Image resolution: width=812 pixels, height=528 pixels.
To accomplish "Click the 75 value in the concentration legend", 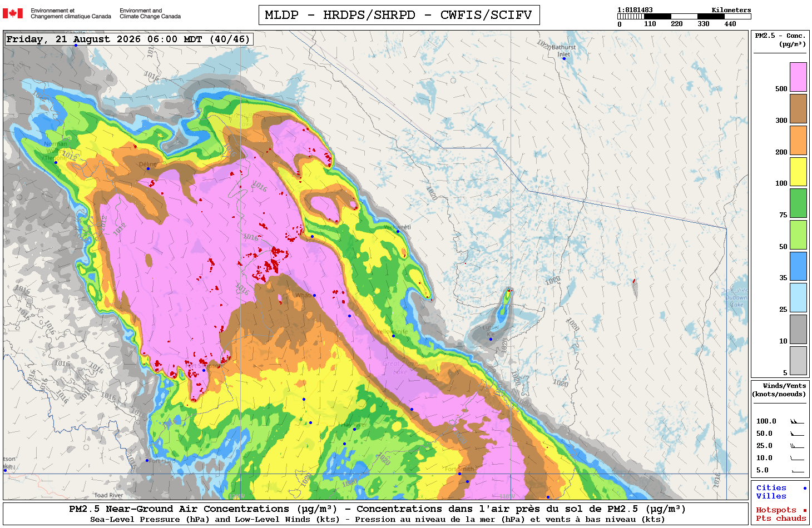I will (x=783, y=215).
